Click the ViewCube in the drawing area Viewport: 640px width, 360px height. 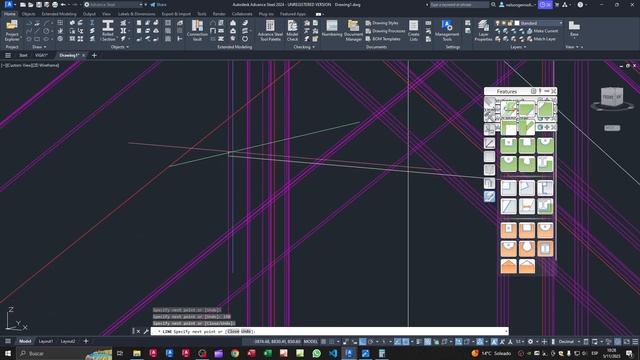click(x=612, y=97)
